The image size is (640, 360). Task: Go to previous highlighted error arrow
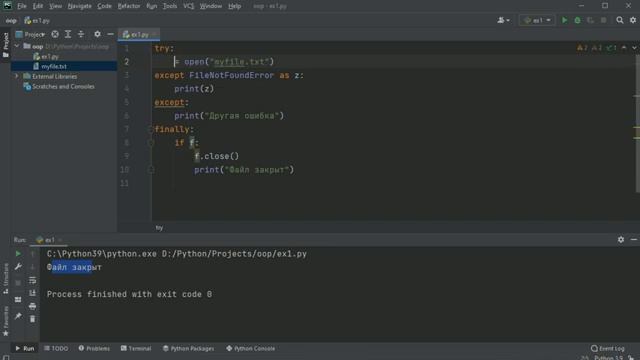pyautogui.click(x=624, y=48)
